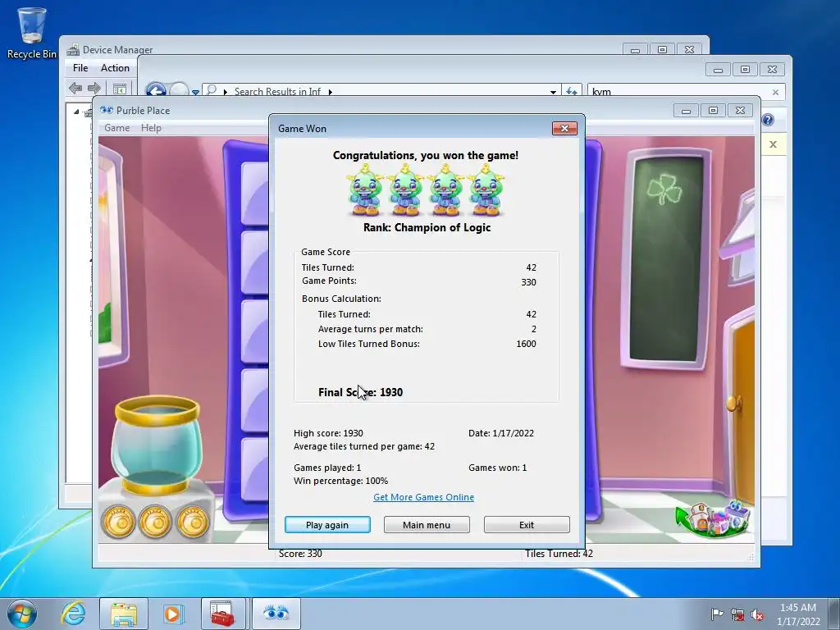Click the Back arrow in Device Manager toolbar
The height and width of the screenshot is (630, 840).
[x=75, y=88]
